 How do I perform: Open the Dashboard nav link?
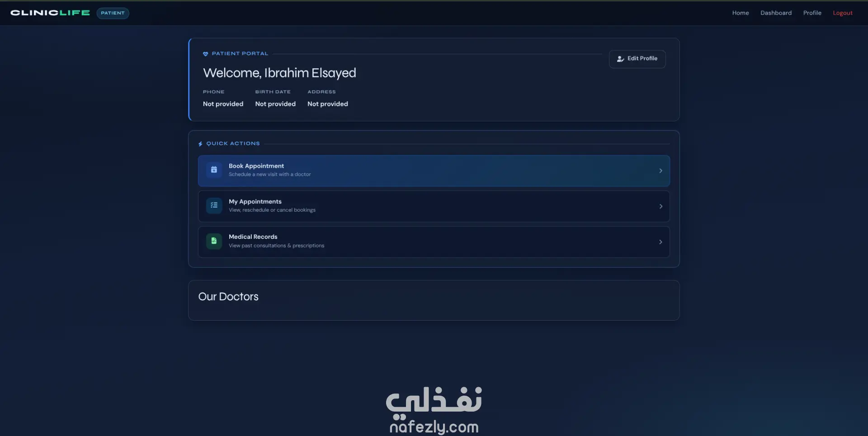776,13
